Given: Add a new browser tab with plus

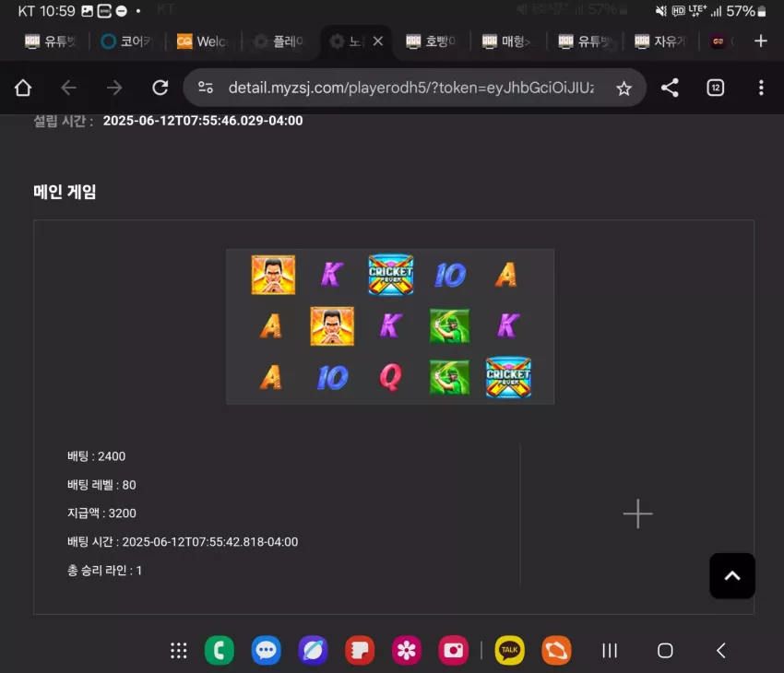Looking at the screenshot, I should (761, 41).
